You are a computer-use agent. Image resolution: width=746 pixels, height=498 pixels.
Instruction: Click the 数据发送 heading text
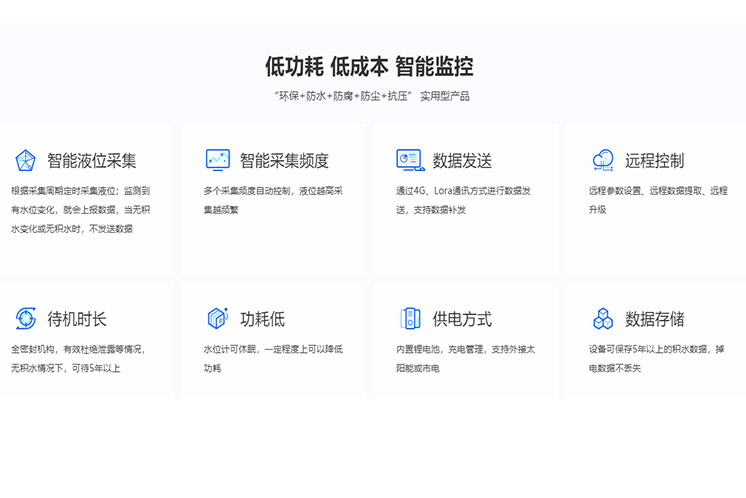462,161
